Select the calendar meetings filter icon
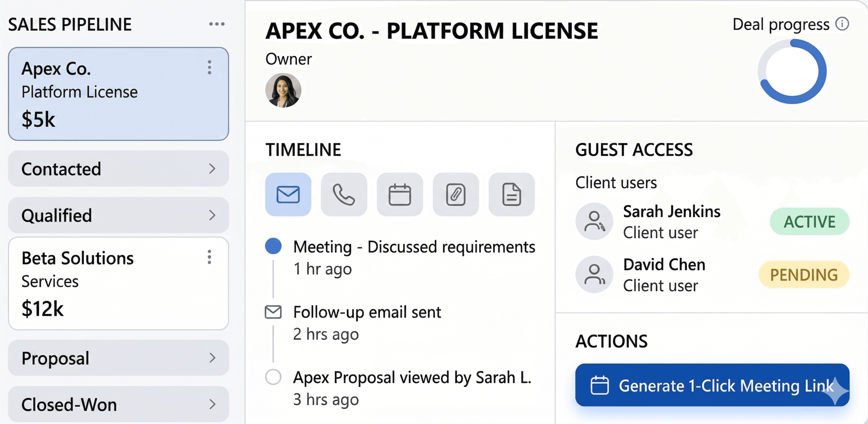The width and height of the screenshot is (868, 424). point(400,195)
